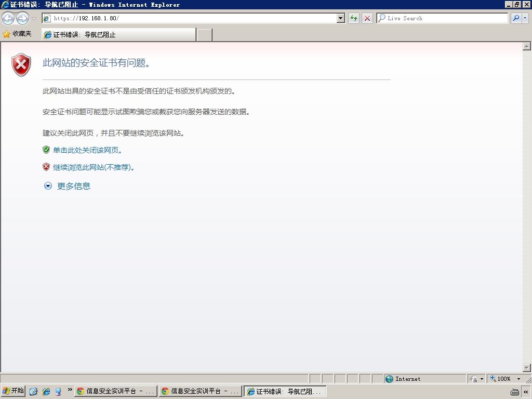This screenshot has width=532, height=399.
Task: Click the small red shield X icon
Action: pos(46,167)
